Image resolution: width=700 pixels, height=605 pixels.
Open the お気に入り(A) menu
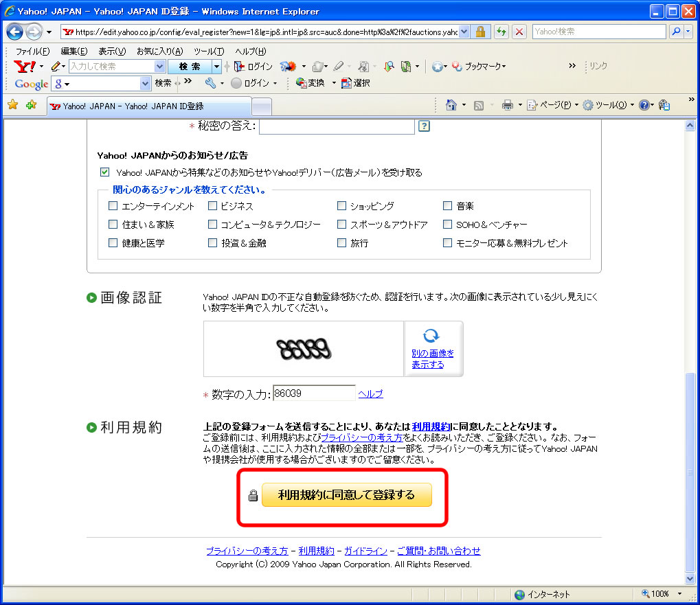pyautogui.click(x=160, y=52)
